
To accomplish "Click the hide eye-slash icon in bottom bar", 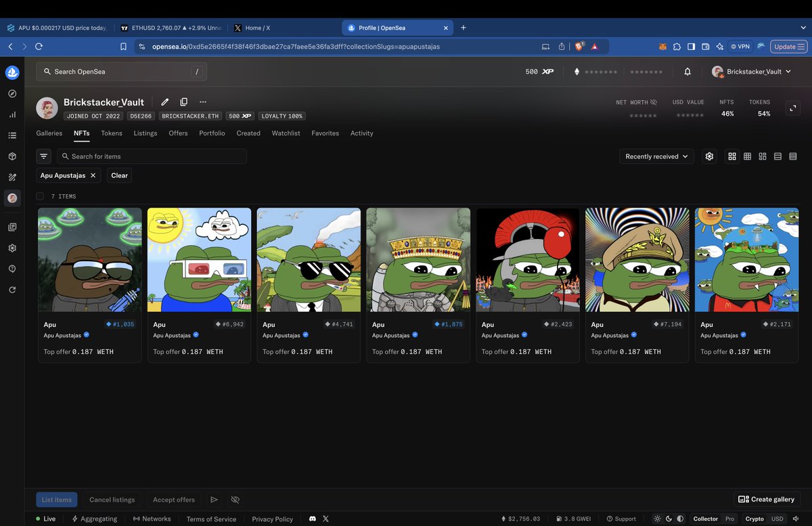I will point(235,500).
